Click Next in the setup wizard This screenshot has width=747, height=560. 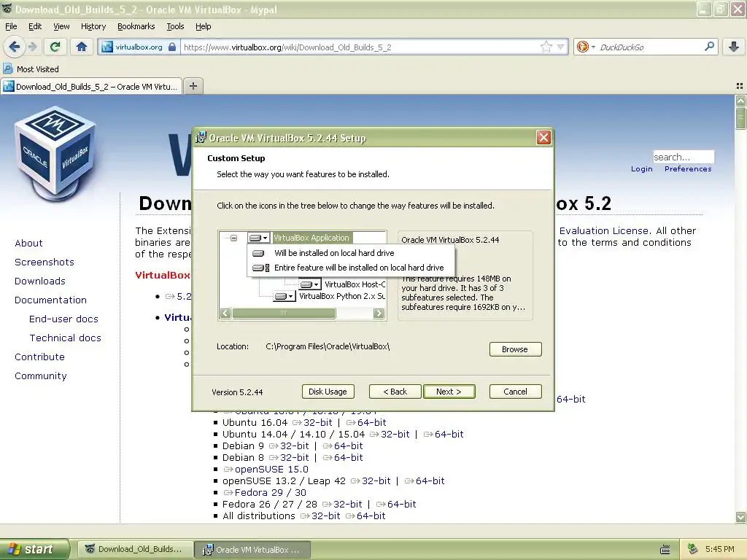[x=449, y=392]
